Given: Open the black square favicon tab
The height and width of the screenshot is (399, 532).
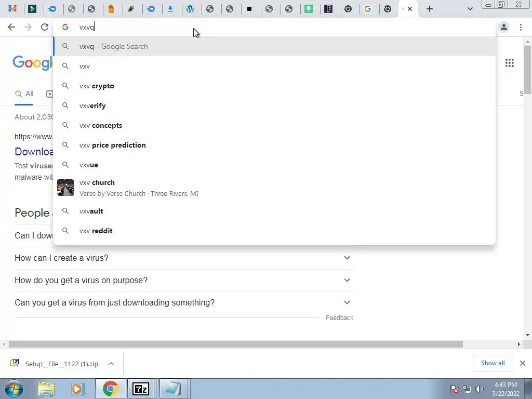Looking at the screenshot, I should coord(249,9).
